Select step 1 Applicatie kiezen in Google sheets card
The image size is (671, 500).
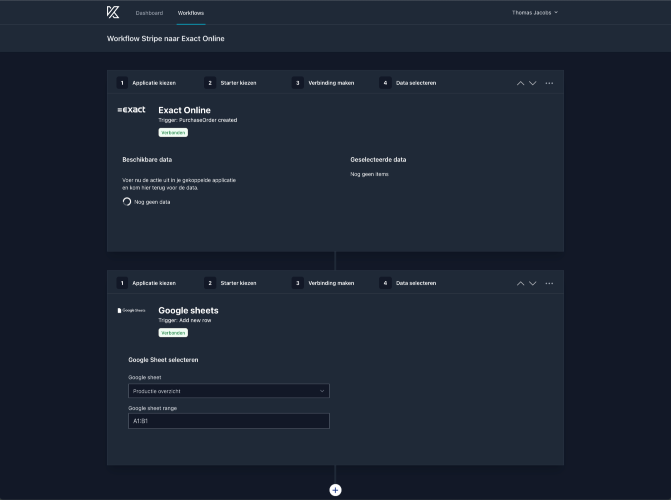[x=146, y=283]
